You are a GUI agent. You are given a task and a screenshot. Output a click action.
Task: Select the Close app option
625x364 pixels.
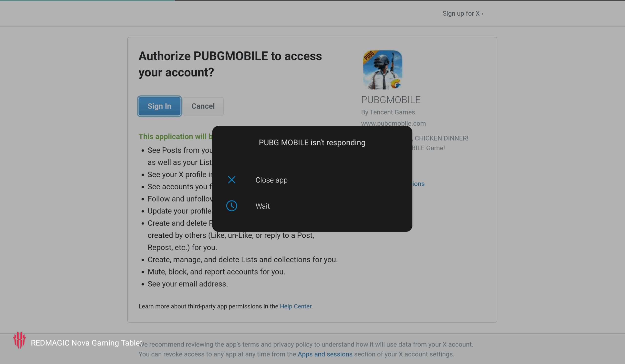click(x=312, y=180)
